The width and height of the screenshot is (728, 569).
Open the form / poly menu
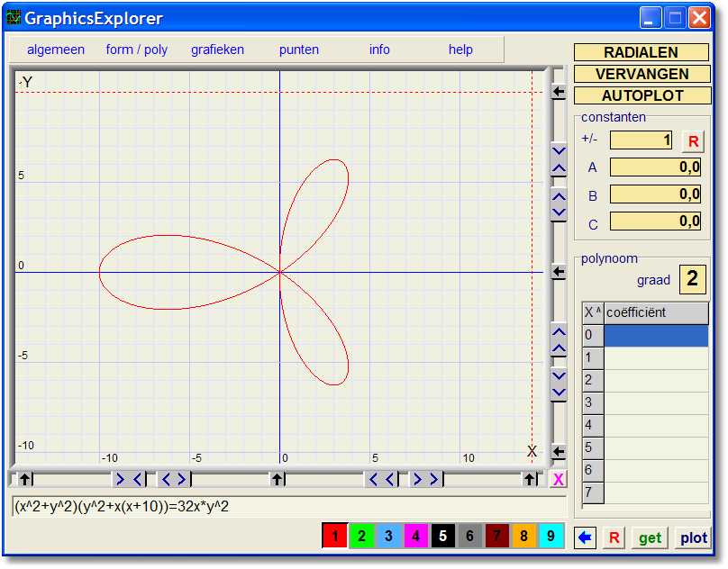(137, 50)
